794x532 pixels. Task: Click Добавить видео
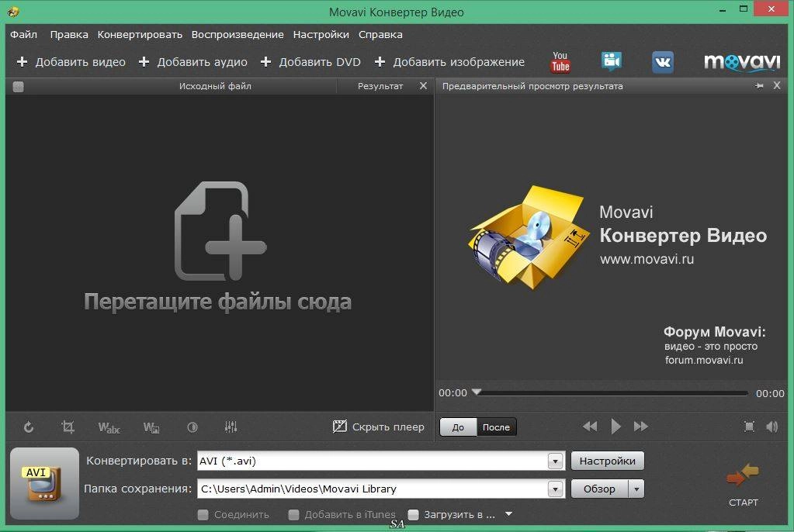coord(71,62)
